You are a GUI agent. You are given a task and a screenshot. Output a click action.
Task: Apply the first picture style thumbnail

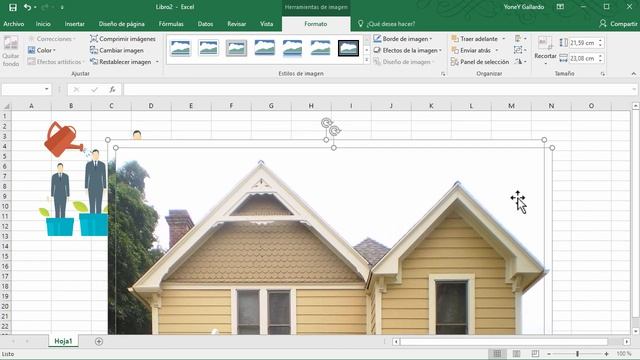point(180,48)
